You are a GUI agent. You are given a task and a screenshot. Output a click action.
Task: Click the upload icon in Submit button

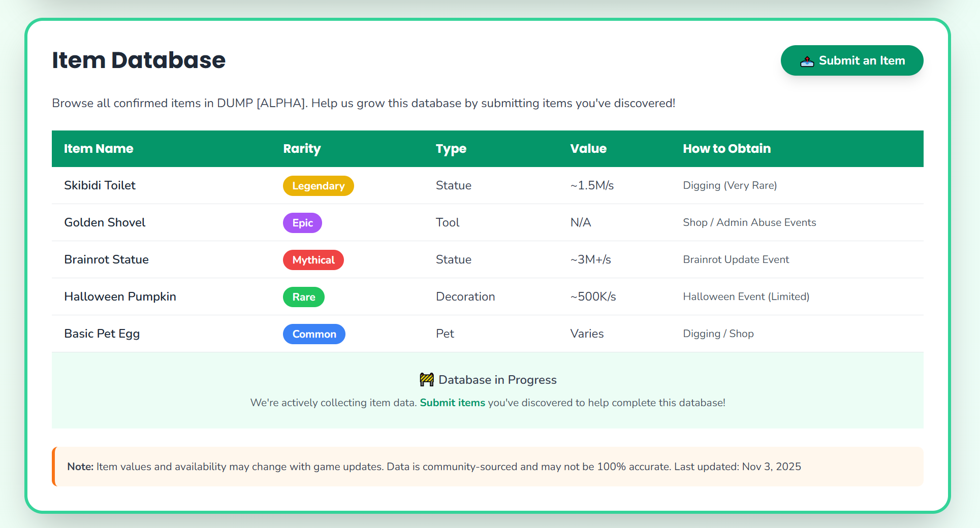(x=807, y=61)
